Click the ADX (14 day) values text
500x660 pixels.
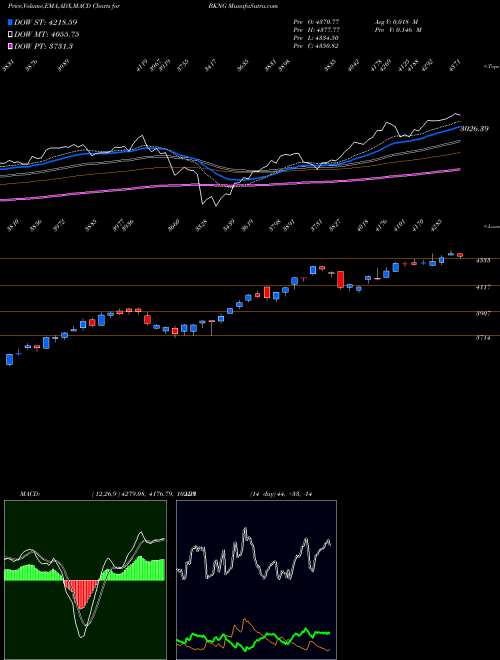[x=280, y=493]
